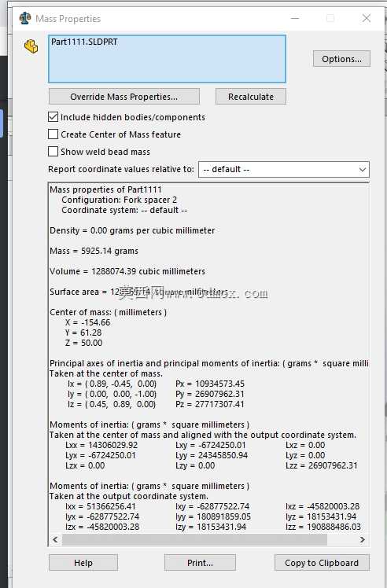Uncheck Include hidden bodies/components
The image size is (387, 588).
[x=53, y=117]
